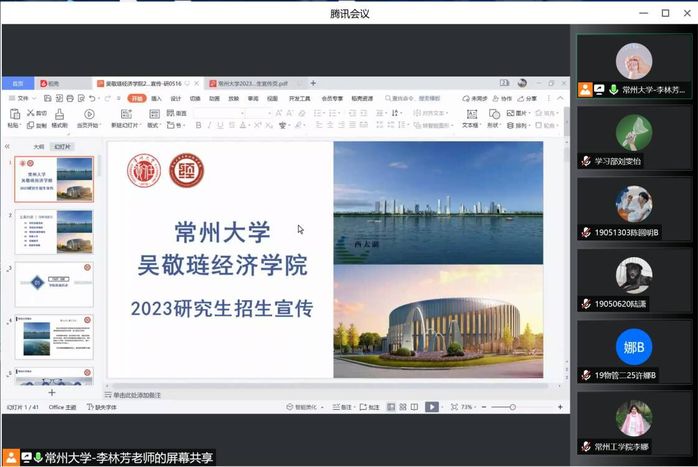Open the 文件 file menu dropdown
This screenshot has width=698, height=467.
[22, 99]
